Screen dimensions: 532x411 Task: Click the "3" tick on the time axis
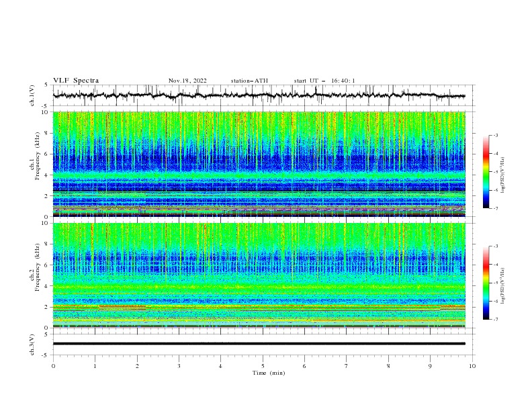point(179,366)
